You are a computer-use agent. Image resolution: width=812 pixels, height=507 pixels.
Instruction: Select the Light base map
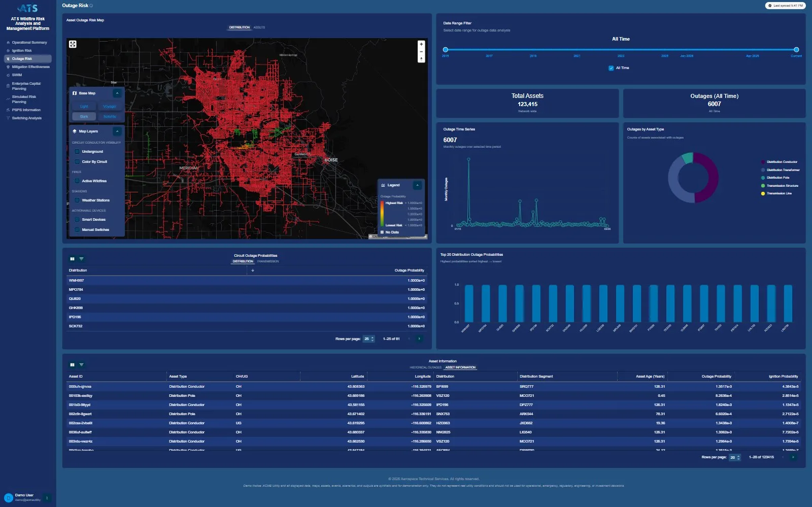point(84,107)
